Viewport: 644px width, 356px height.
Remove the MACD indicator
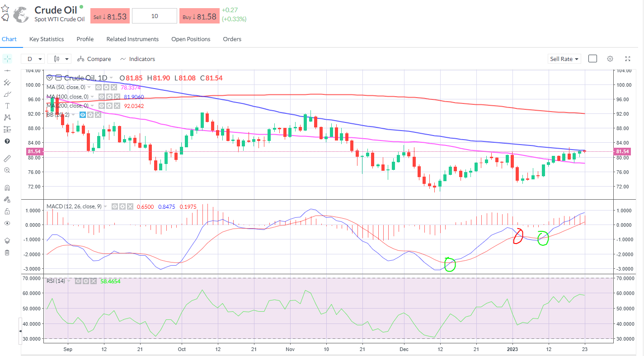pyautogui.click(x=130, y=206)
